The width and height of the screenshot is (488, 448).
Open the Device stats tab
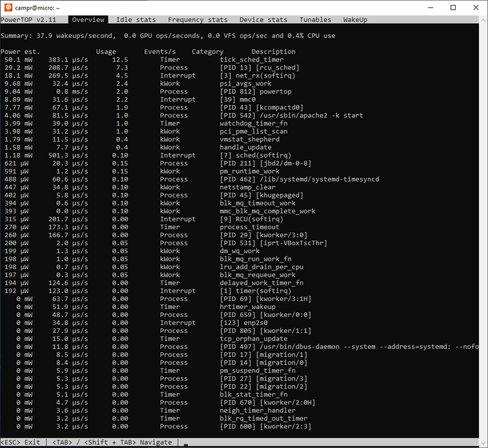264,20
